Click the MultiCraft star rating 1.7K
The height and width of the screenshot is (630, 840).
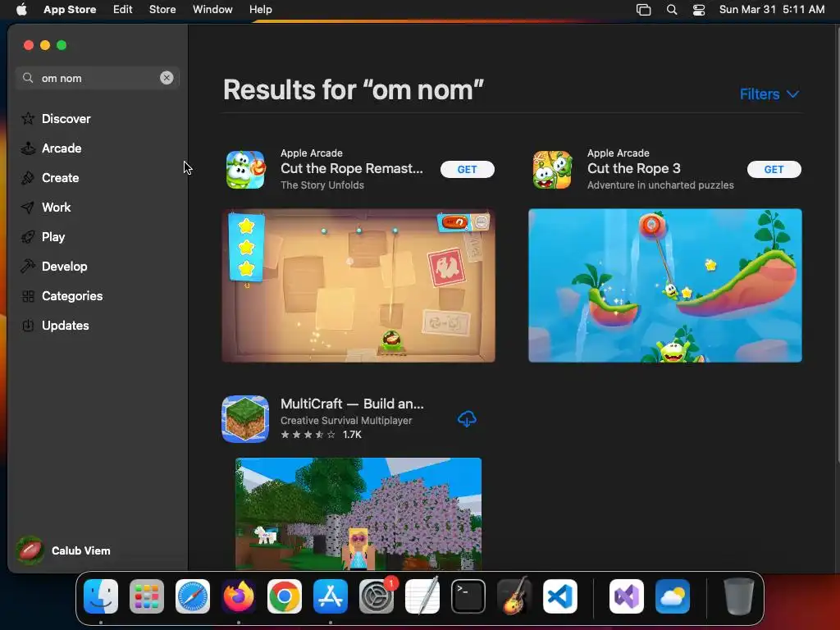pyautogui.click(x=321, y=435)
